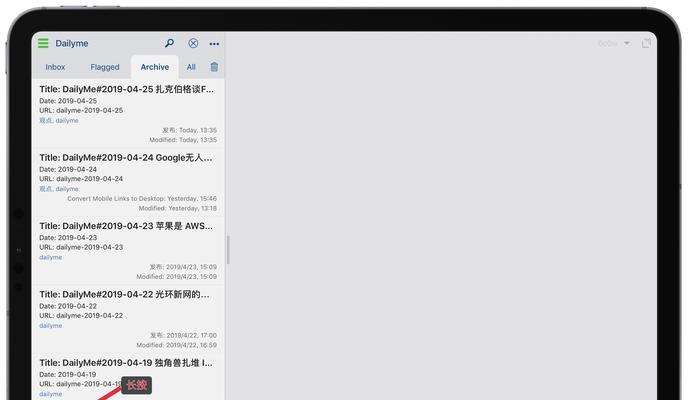
Task: Open the green hamburger menu icon
Action: (43, 43)
